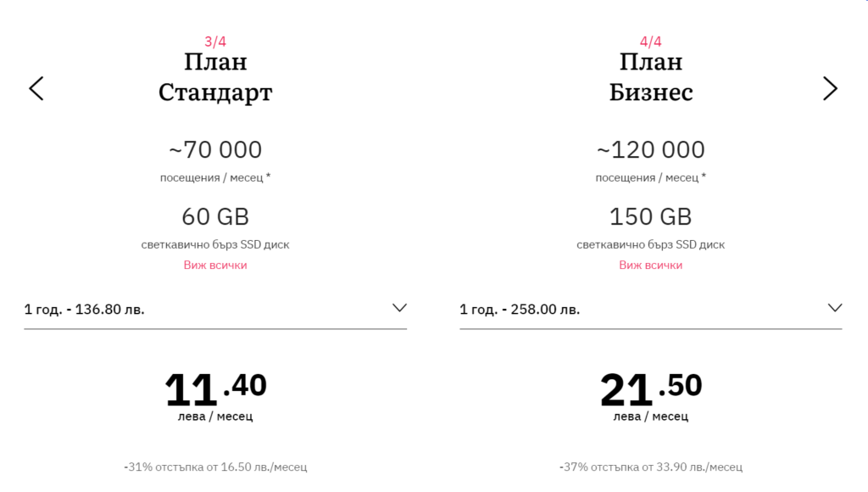
Task: Select the 'План Бизнес' heading
Action: click(651, 77)
